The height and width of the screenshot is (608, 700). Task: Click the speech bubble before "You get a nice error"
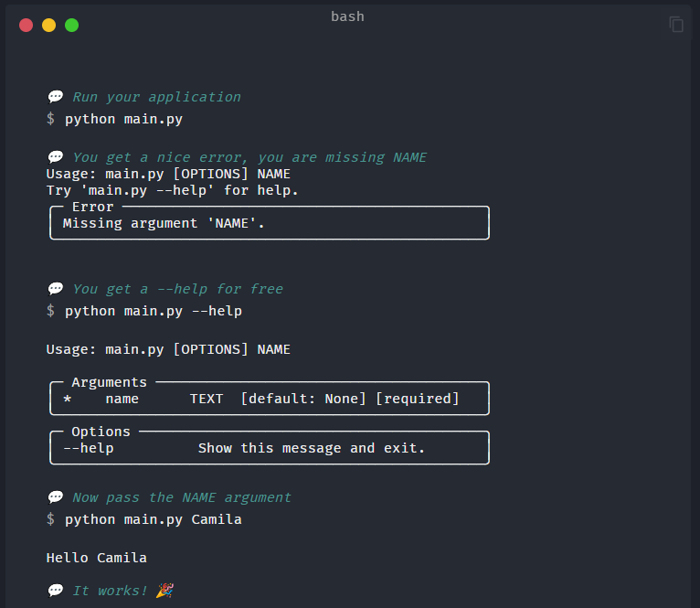(x=56, y=157)
